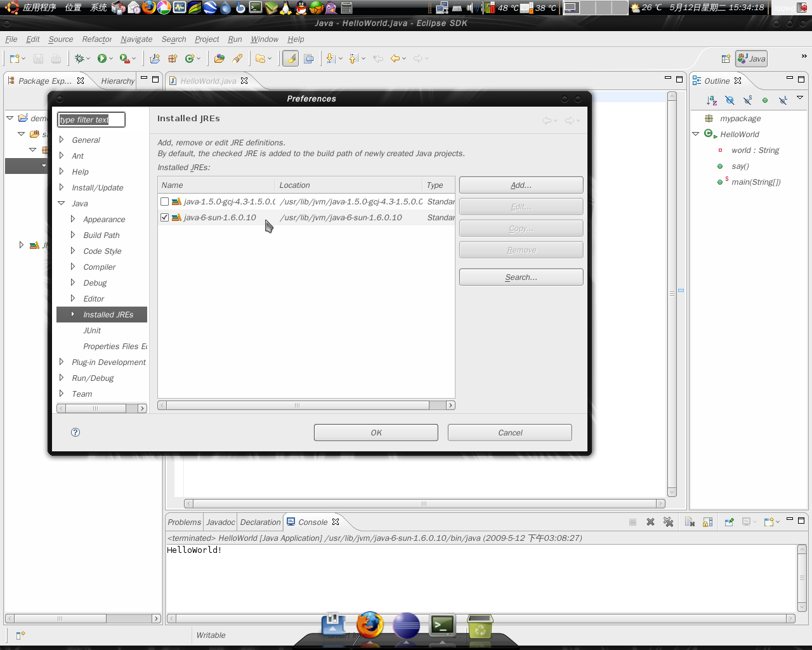Select the Code Style preferences item

click(x=102, y=251)
